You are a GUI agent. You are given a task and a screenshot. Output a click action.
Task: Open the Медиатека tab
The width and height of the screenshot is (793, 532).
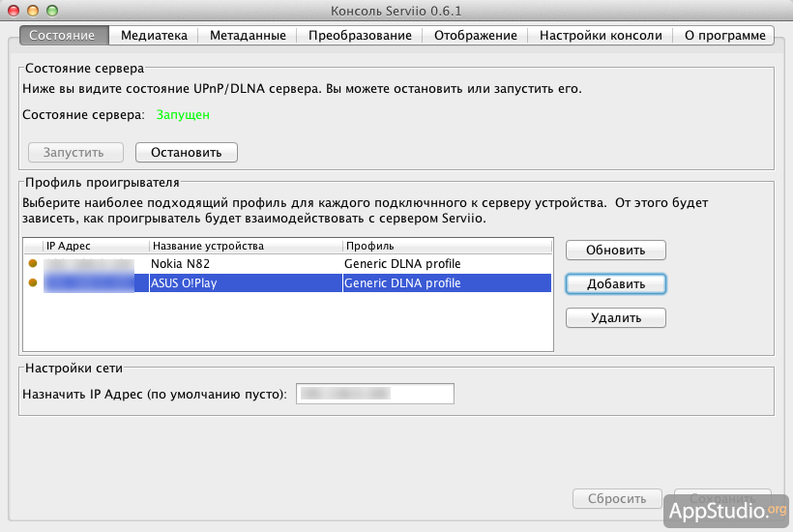coord(154,36)
